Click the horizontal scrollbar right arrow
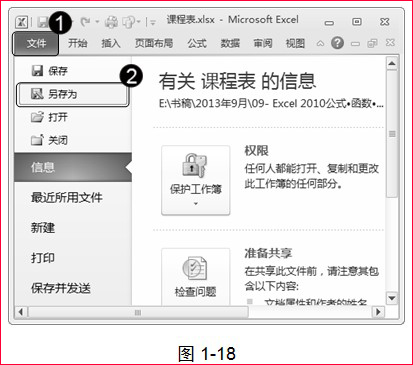Image resolution: width=413 pixels, height=365 pixels. (x=378, y=312)
